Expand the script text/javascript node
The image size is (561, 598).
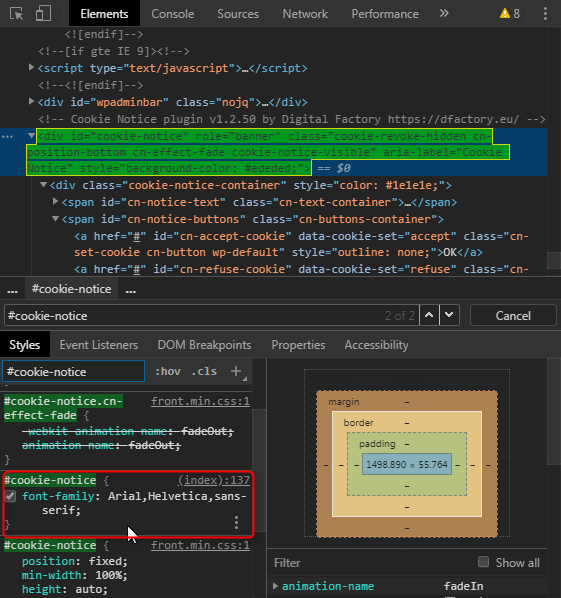point(31,68)
